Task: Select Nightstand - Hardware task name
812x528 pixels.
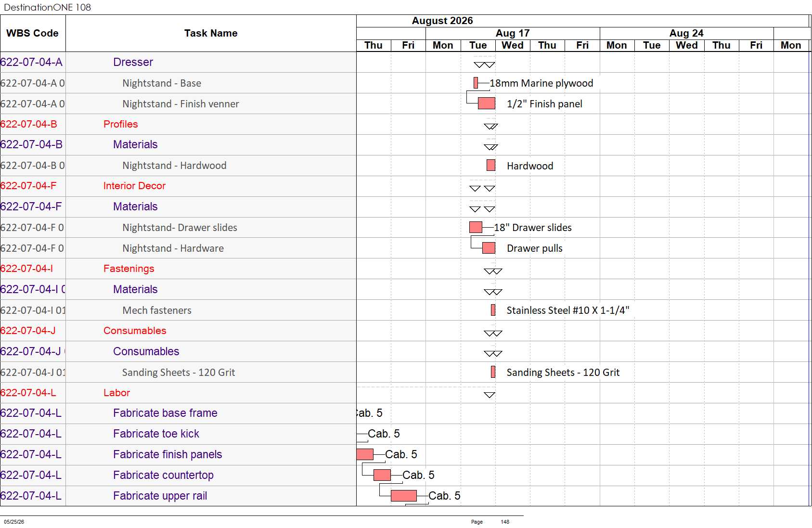Action: (x=173, y=248)
